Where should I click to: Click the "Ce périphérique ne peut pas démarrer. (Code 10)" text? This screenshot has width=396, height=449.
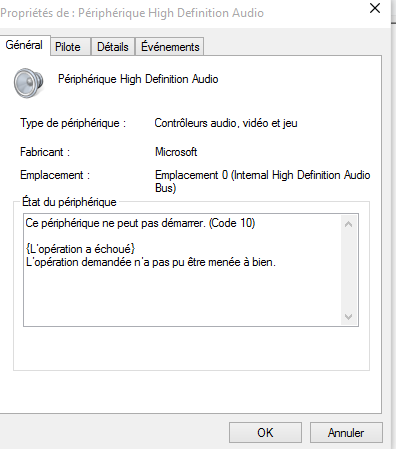pyautogui.click(x=140, y=223)
